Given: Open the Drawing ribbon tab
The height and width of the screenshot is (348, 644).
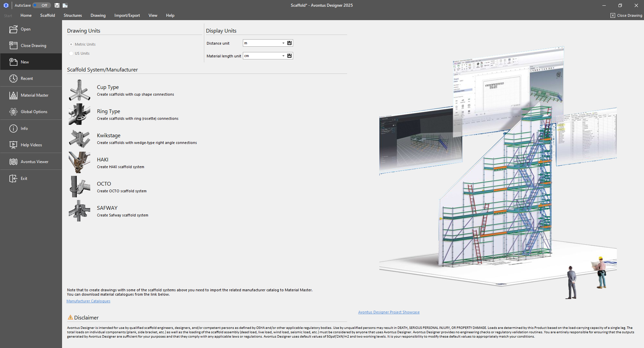Looking at the screenshot, I should [x=98, y=15].
